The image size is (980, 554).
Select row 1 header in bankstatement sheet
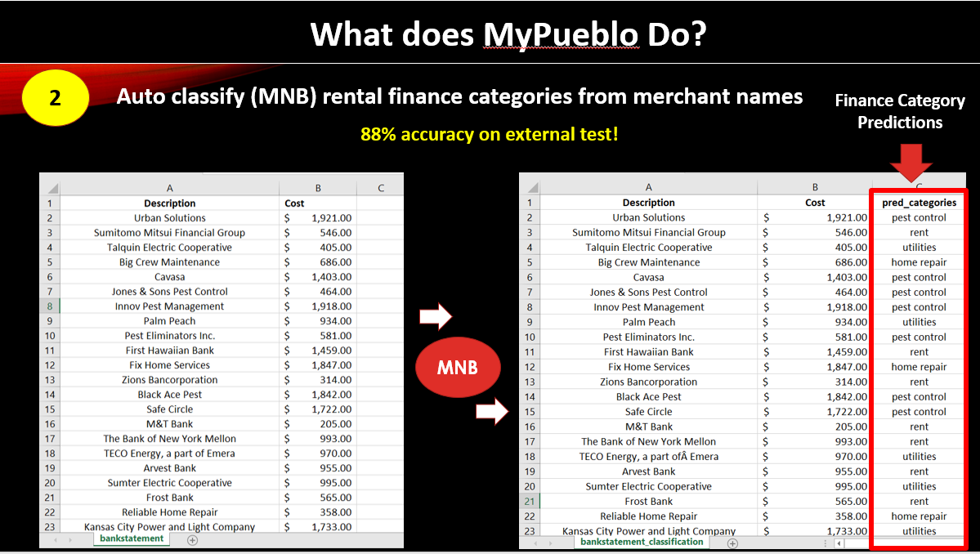50,203
